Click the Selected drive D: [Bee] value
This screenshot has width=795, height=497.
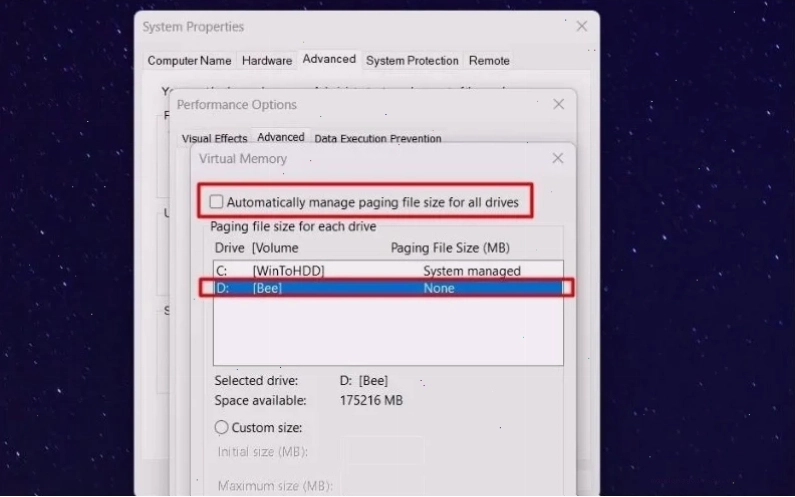pos(364,380)
